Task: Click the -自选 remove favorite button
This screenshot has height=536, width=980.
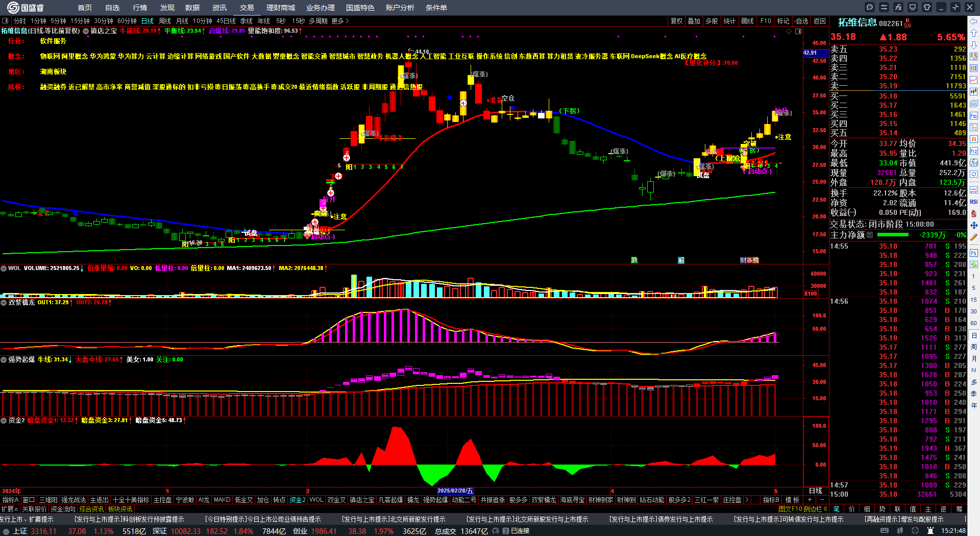Action: click(x=801, y=21)
